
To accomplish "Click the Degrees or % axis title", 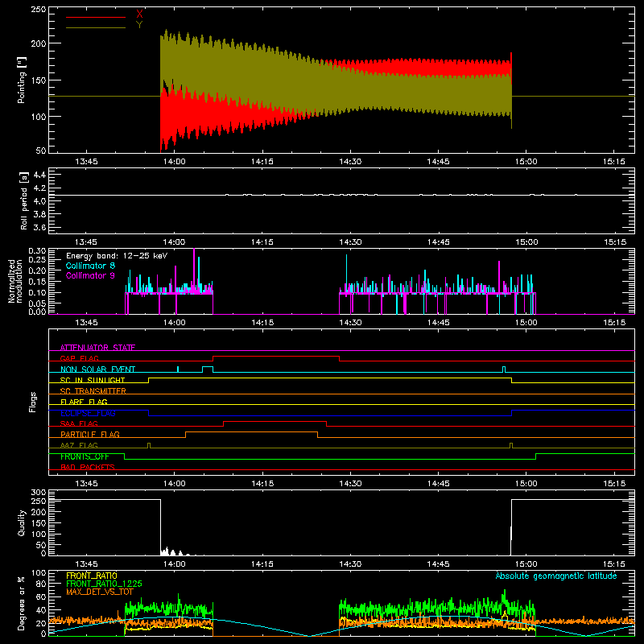I will 22,603.
